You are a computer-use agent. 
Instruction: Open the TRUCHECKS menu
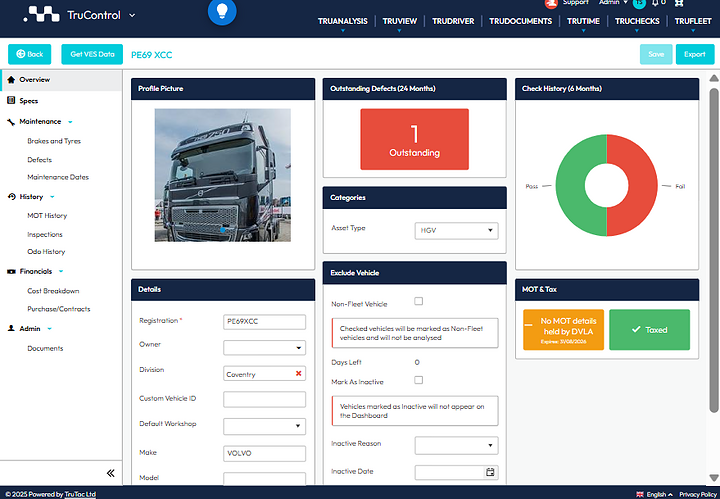click(x=637, y=21)
